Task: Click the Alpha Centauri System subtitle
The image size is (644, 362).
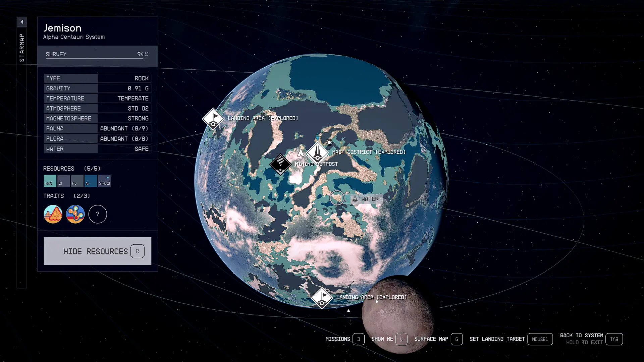Action: (x=74, y=37)
